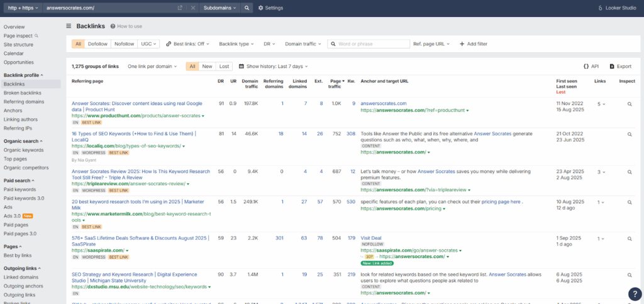Open Domain traffic filter dropdown
This screenshot has width=644, height=304.
(x=303, y=44)
